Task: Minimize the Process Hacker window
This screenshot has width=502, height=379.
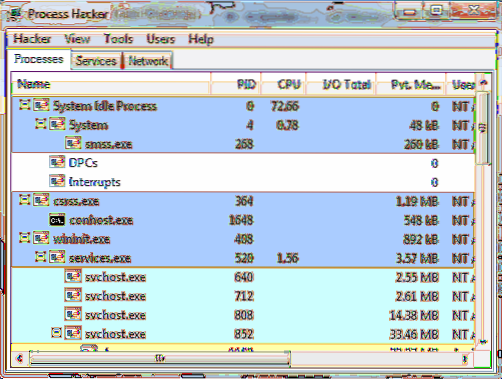Action: click(x=409, y=11)
